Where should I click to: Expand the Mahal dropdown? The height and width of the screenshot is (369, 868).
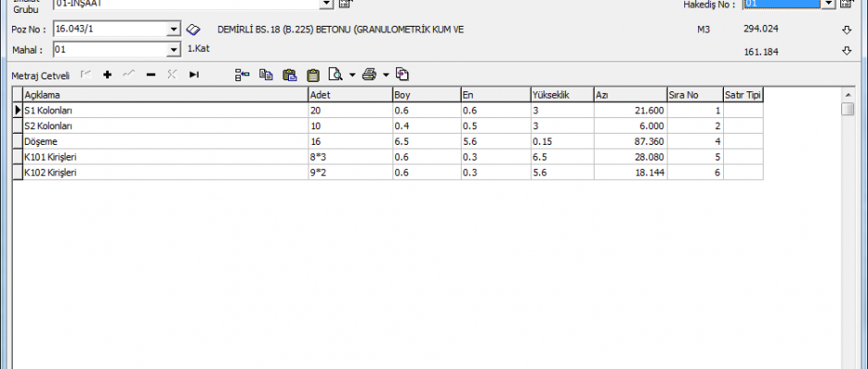click(x=174, y=50)
